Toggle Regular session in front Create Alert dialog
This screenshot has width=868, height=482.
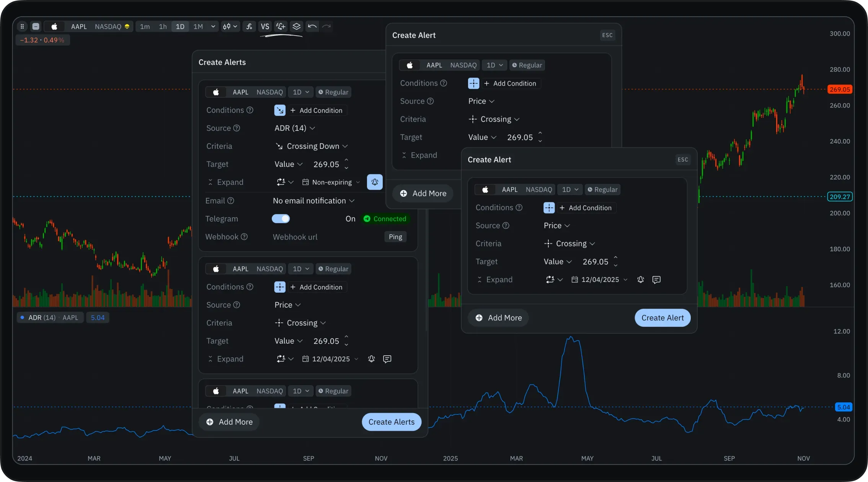(x=602, y=190)
